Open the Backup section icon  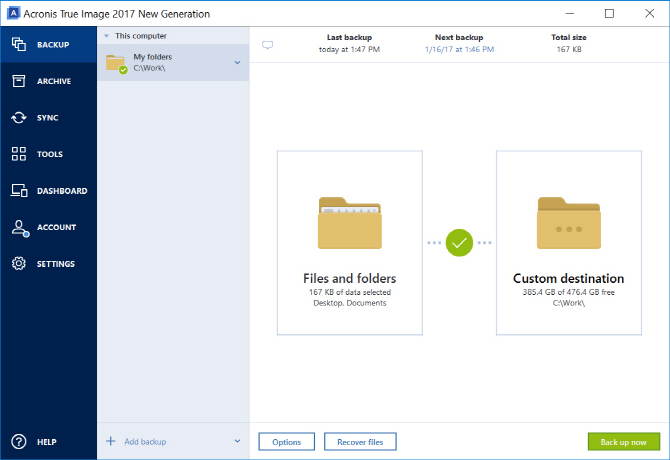(x=19, y=44)
